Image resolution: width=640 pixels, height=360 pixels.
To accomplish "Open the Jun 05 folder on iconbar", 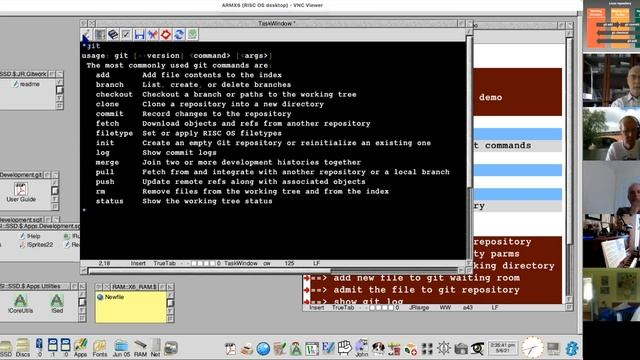I will click(x=121, y=349).
